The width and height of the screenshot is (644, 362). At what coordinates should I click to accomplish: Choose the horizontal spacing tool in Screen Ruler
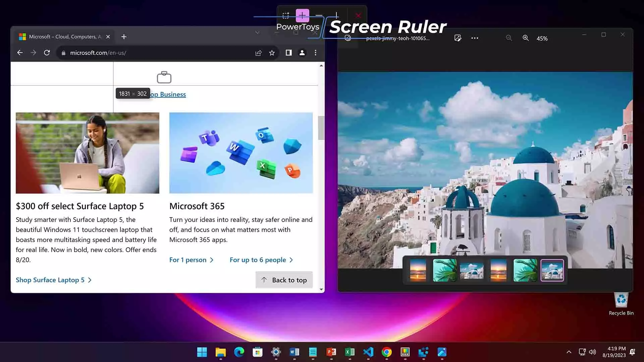(x=319, y=15)
